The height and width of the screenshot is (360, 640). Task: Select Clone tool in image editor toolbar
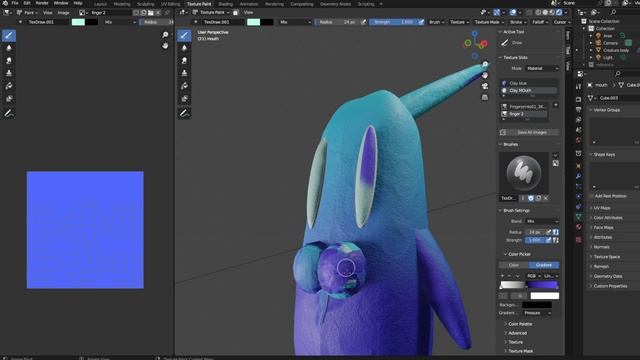pos(9,73)
